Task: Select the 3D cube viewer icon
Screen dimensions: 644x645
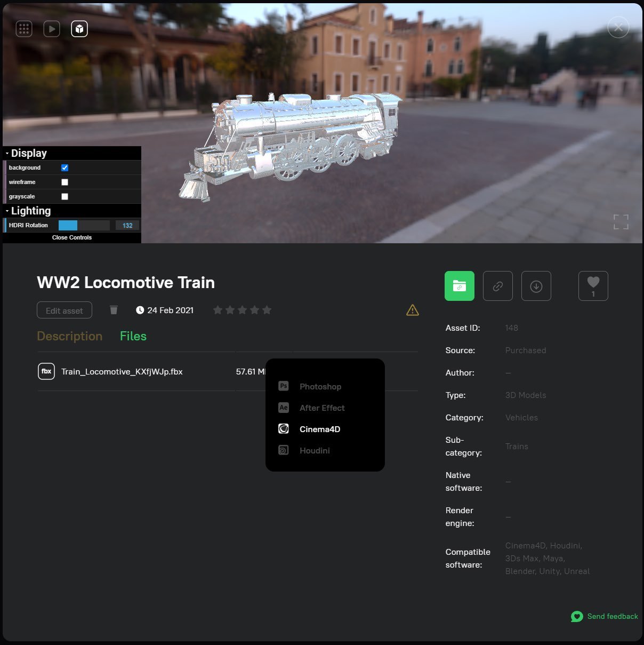Action: pyautogui.click(x=79, y=29)
